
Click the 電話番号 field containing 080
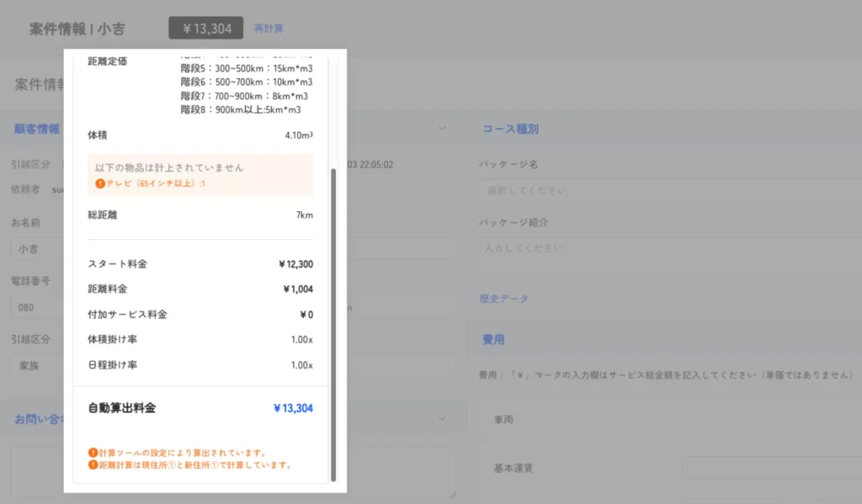(x=37, y=307)
